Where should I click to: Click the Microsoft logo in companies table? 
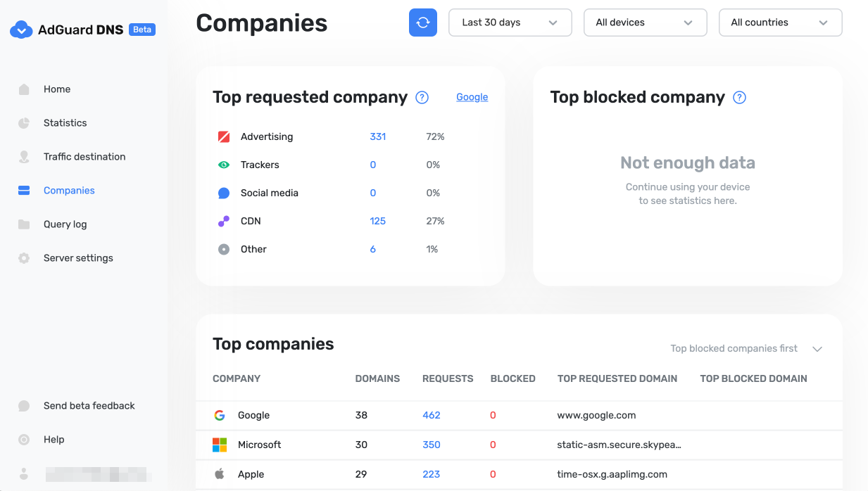[x=220, y=445]
